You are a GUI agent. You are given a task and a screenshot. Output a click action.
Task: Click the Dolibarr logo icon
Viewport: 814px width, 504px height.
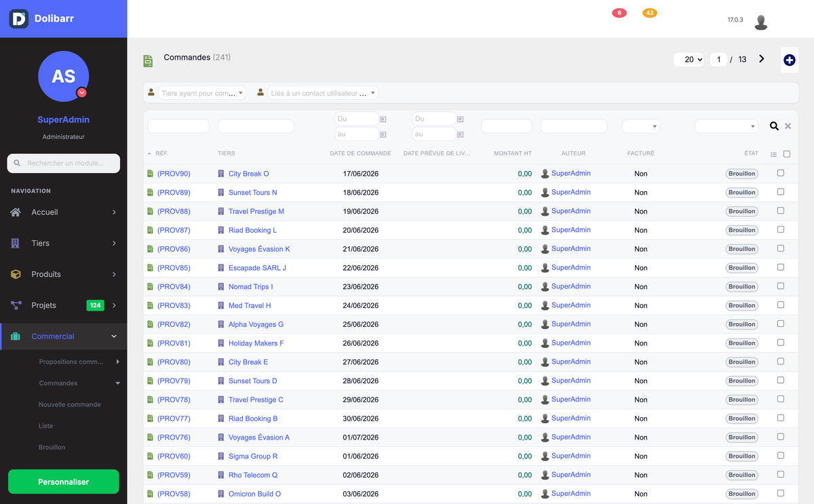pos(18,18)
